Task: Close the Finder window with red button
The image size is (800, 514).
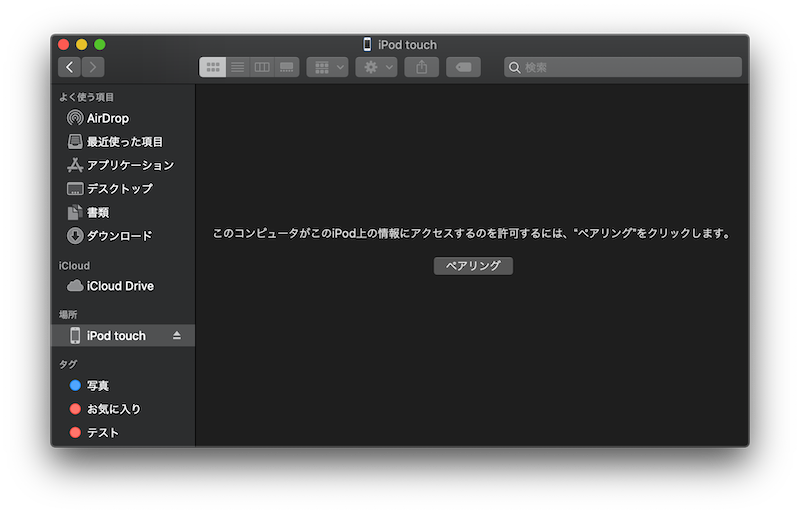Action: [x=63, y=44]
